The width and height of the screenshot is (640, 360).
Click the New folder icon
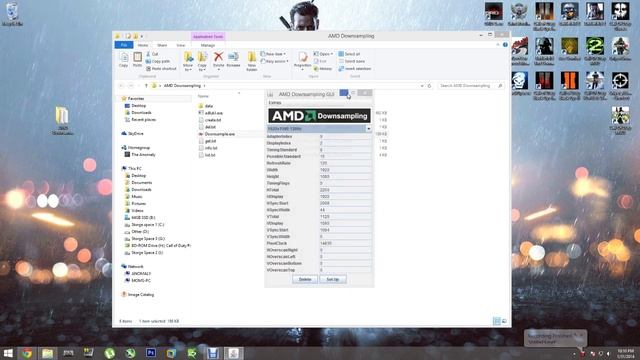tap(252, 61)
